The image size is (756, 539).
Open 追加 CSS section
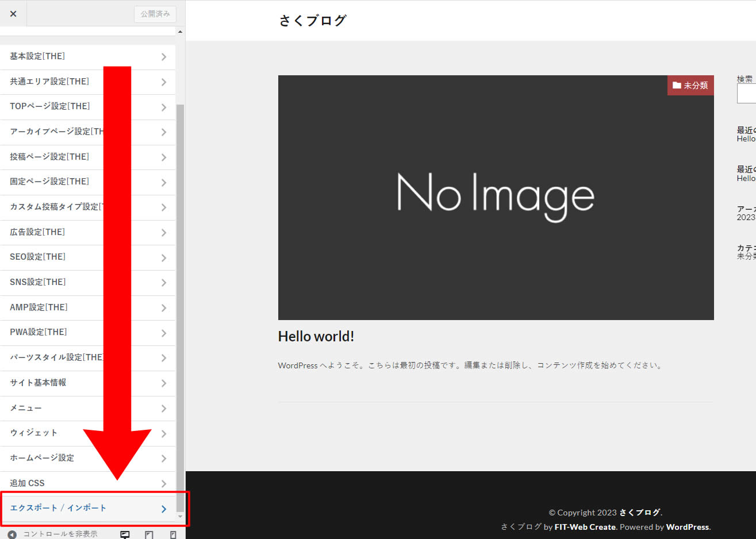[87, 483]
